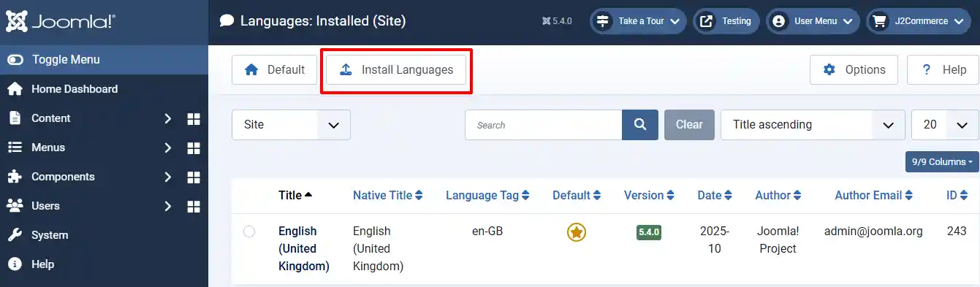
Task: Focus the Search input field
Action: click(x=543, y=125)
